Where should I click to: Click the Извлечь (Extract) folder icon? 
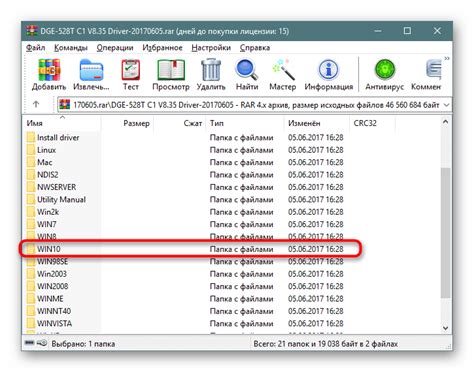[x=91, y=70]
